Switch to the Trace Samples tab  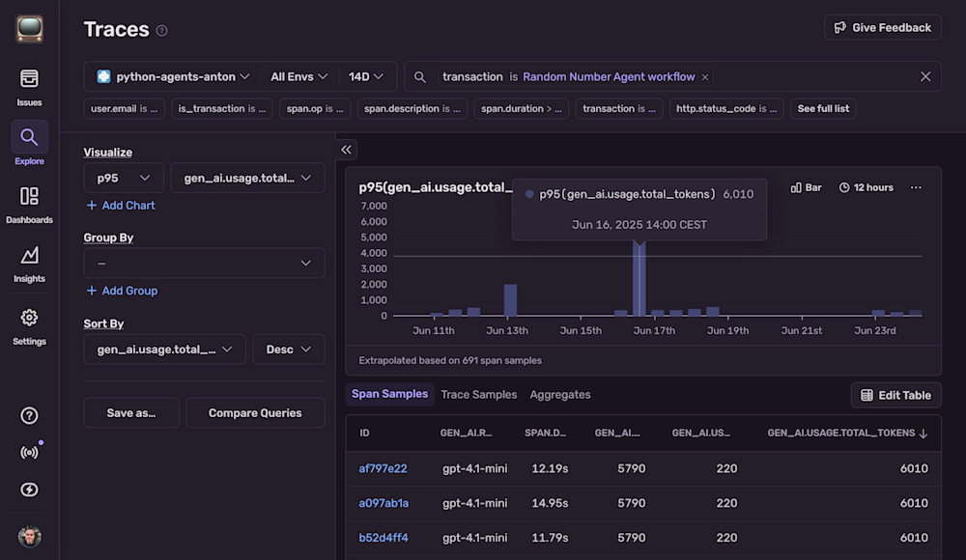pos(479,394)
